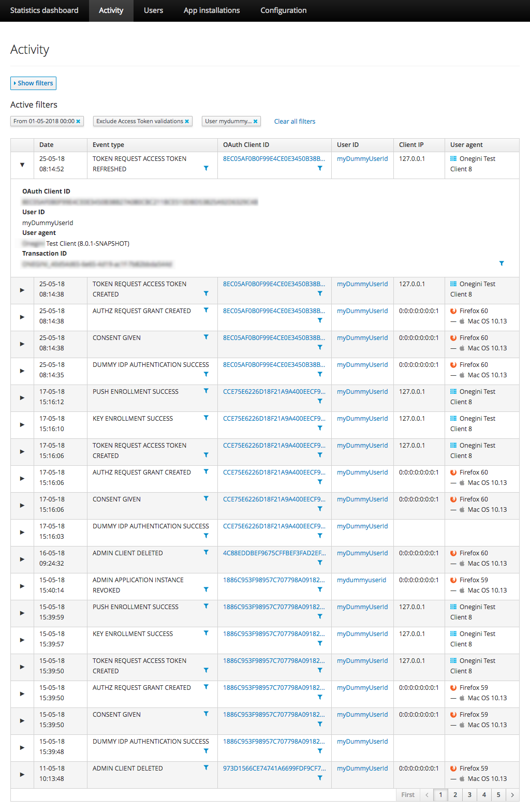
Task: Expand the TOKEN REQUEST row at 25-05-18 08:14:38
Action: point(22,290)
